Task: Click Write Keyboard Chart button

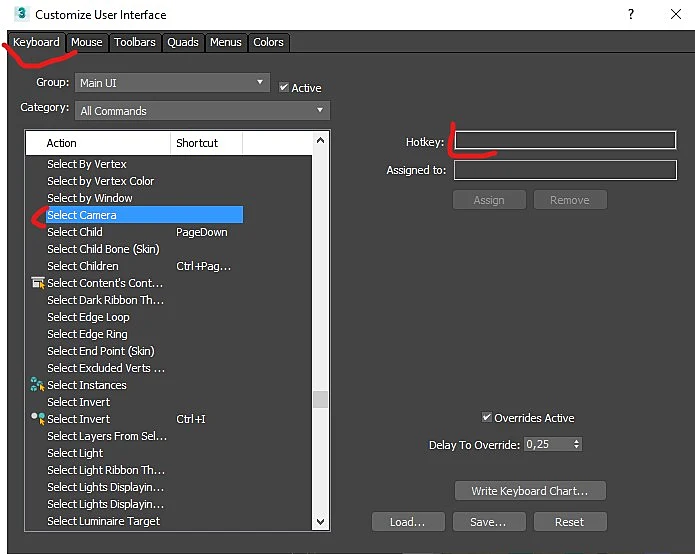Action: (x=530, y=491)
